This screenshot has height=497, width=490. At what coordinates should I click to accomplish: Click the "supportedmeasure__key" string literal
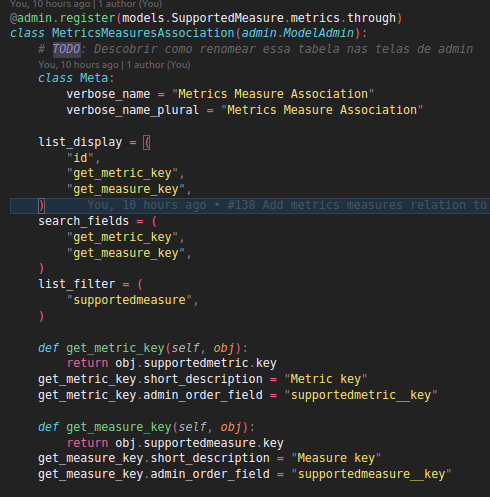coord(371,474)
